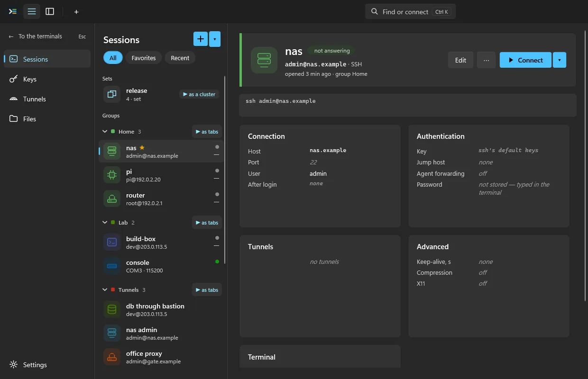Click the nas admin session icon
This screenshot has height=379, width=588.
(x=112, y=333)
